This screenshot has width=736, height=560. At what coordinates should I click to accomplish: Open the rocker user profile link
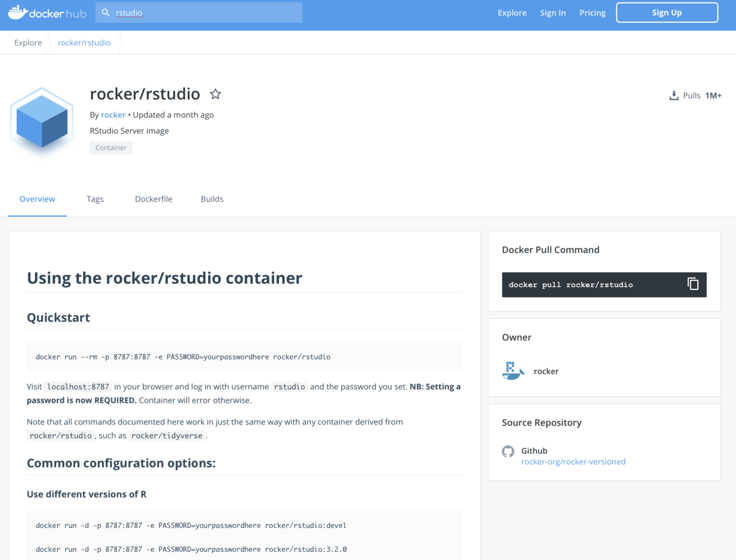pyautogui.click(x=113, y=115)
